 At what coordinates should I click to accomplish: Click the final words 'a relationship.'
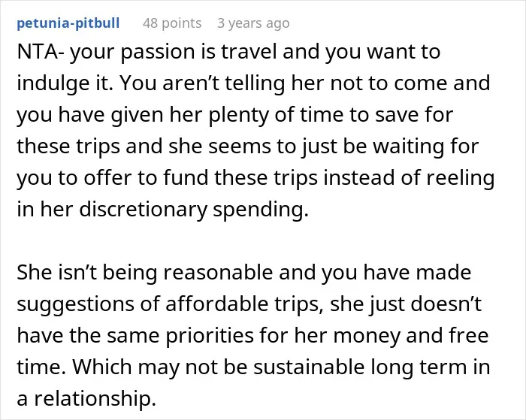pos(86,398)
